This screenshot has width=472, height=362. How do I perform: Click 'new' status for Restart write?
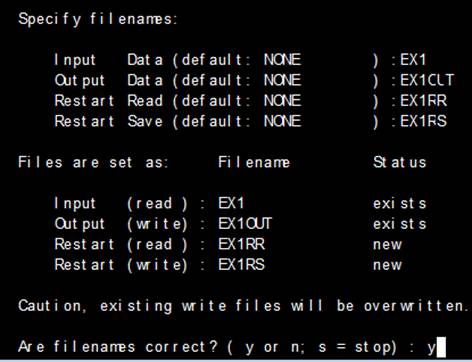coord(387,265)
